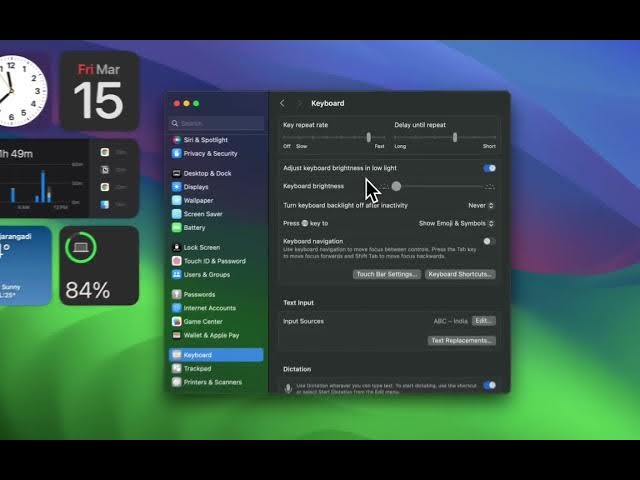Viewport: 640px width, 480px height.
Task: Go back with the left chevron
Action: pos(282,103)
